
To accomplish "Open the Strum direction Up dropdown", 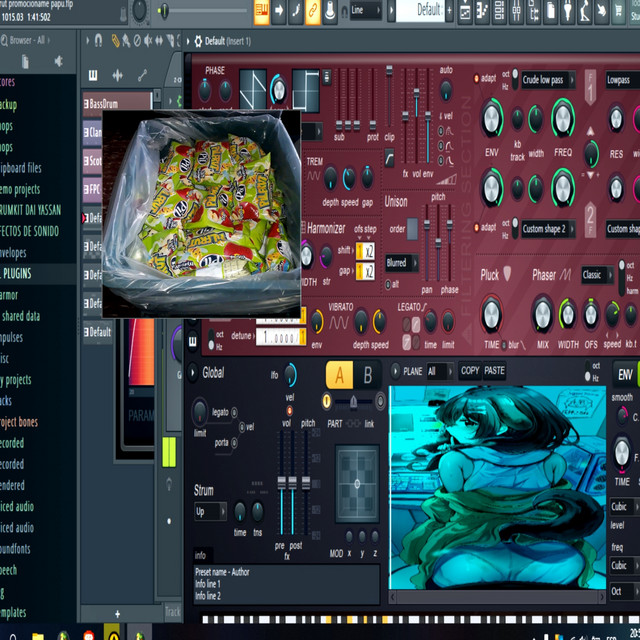I will (x=211, y=511).
